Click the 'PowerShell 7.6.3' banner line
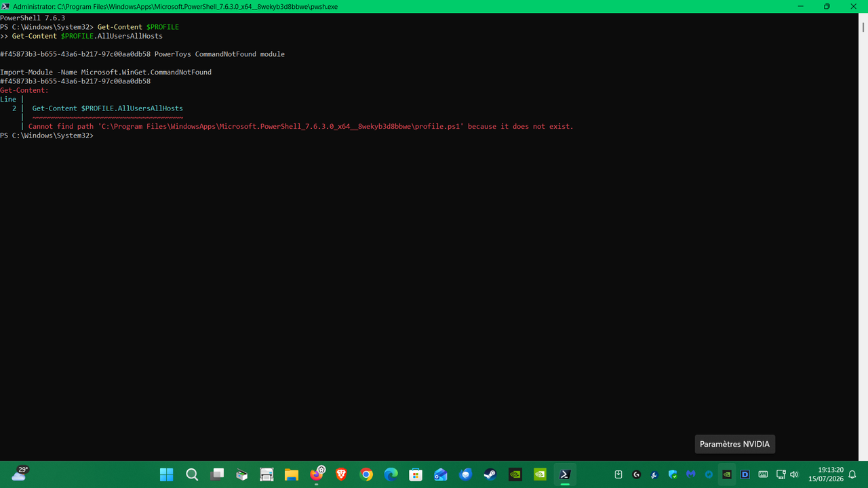This screenshot has width=868, height=488. point(33,18)
